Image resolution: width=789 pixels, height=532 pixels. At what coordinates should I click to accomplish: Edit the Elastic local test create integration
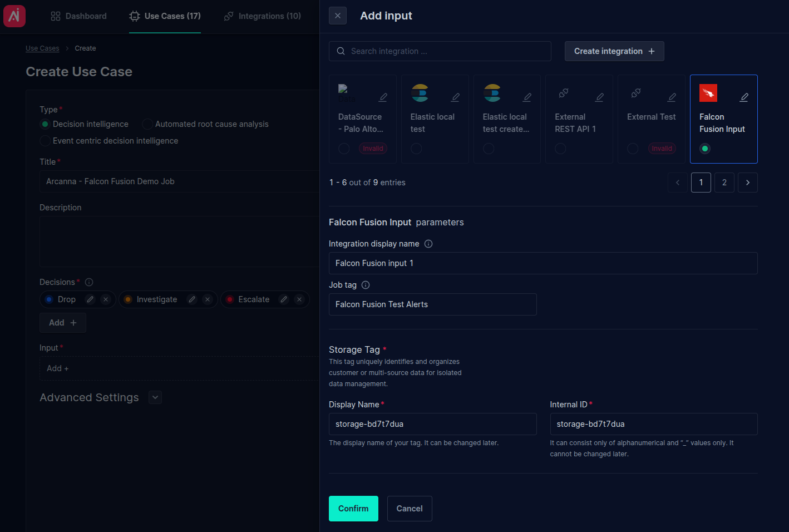527,97
